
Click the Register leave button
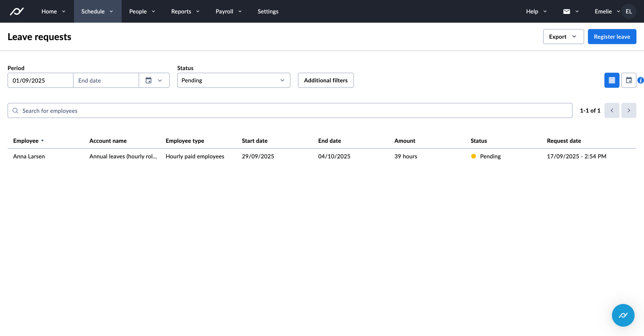coord(612,37)
